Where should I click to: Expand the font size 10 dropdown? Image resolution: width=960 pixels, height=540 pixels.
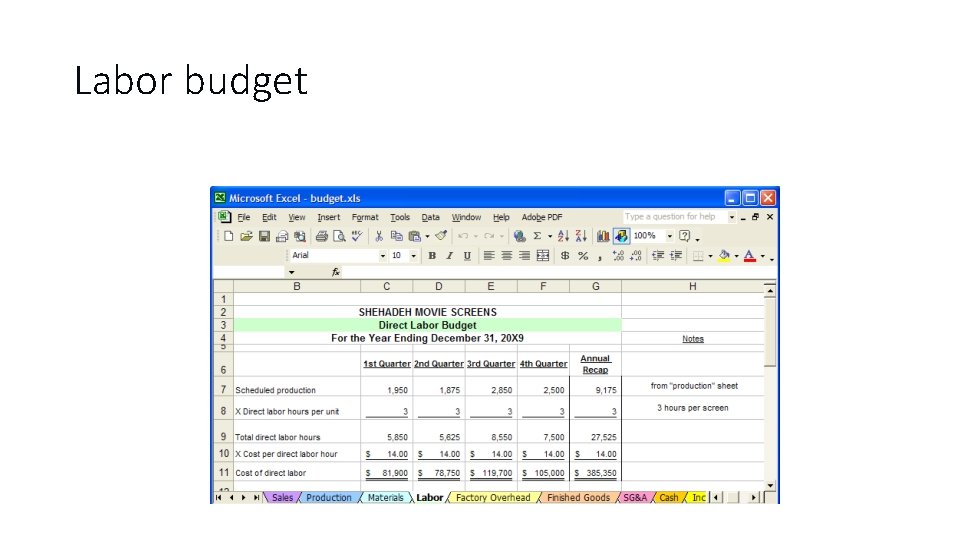(x=413, y=256)
